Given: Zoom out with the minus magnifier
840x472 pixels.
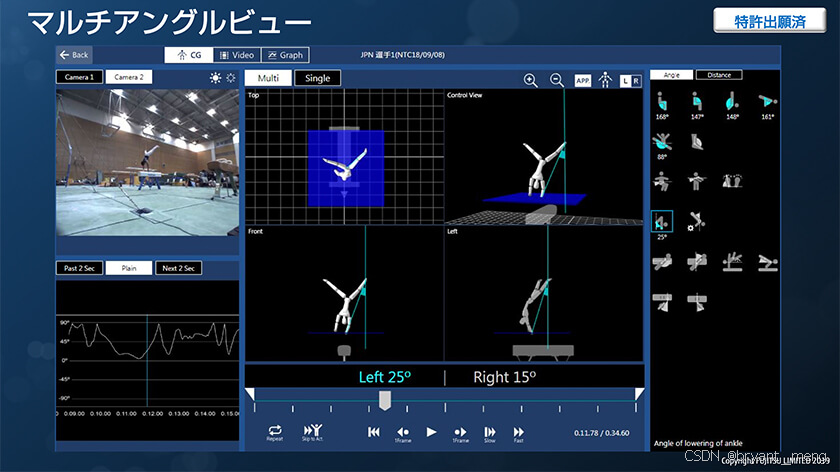Looking at the screenshot, I should pyautogui.click(x=557, y=80).
